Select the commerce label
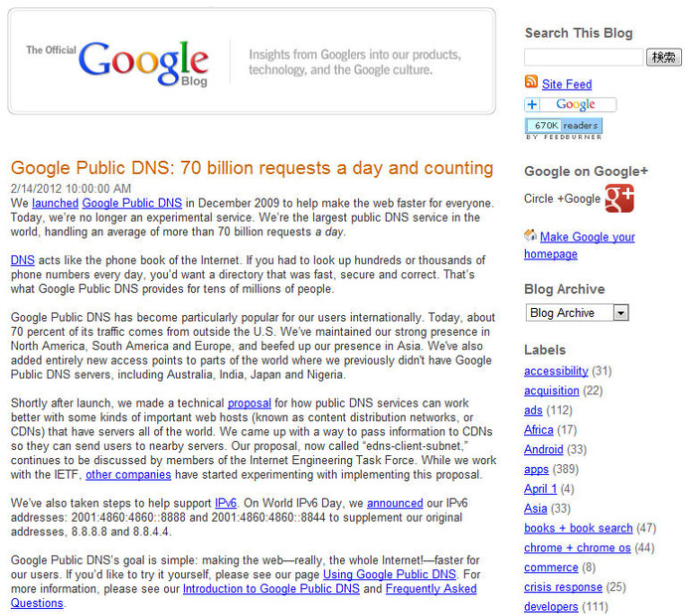This screenshot has height=616, width=691. click(551, 567)
